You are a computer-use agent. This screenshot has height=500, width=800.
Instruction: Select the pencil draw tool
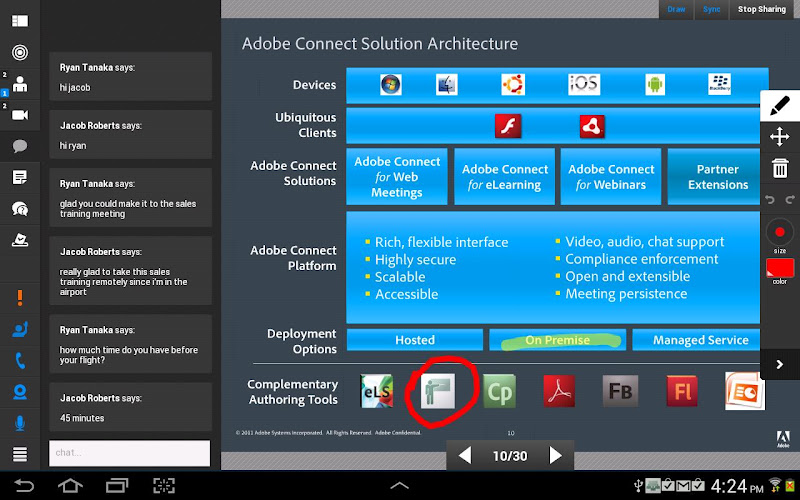coord(780,106)
